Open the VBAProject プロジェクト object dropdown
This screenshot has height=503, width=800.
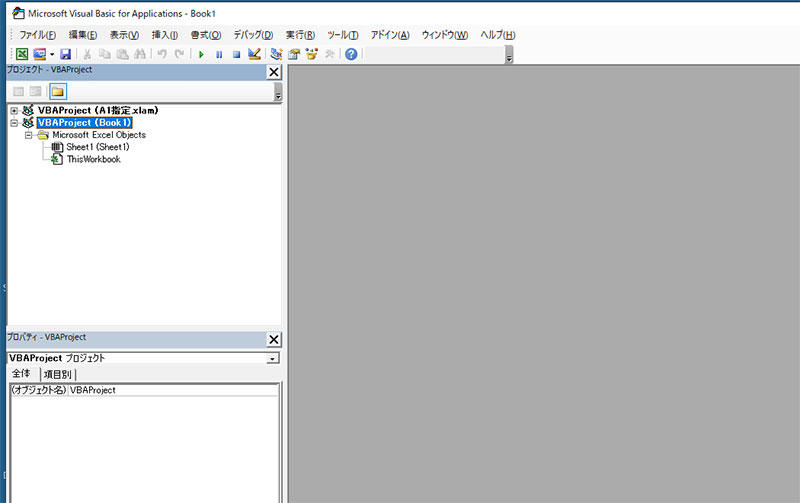[273, 359]
